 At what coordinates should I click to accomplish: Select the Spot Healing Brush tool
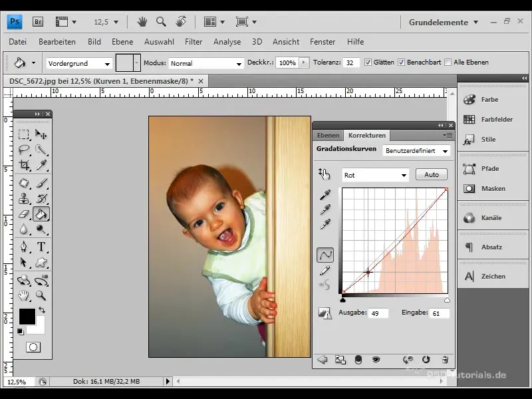[x=23, y=184]
